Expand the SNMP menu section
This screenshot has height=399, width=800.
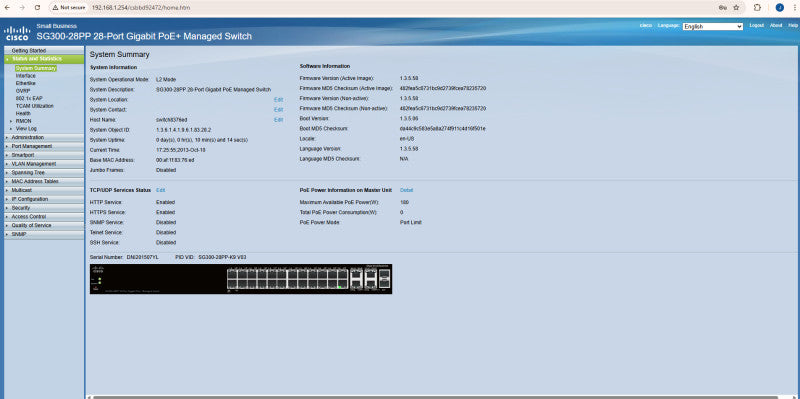click(44, 234)
